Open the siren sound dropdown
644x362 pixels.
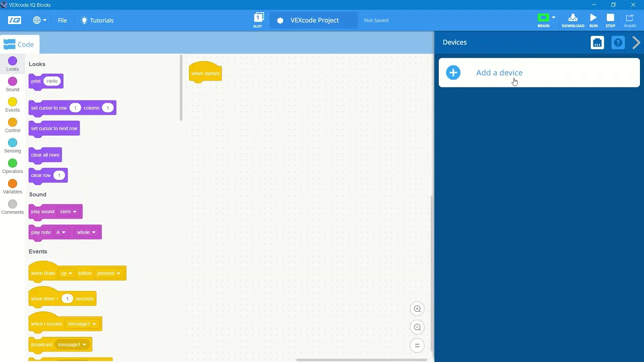coord(68,212)
